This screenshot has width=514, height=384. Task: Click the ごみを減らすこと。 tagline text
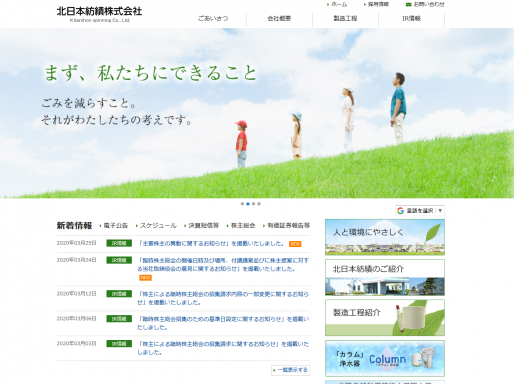pos(89,103)
